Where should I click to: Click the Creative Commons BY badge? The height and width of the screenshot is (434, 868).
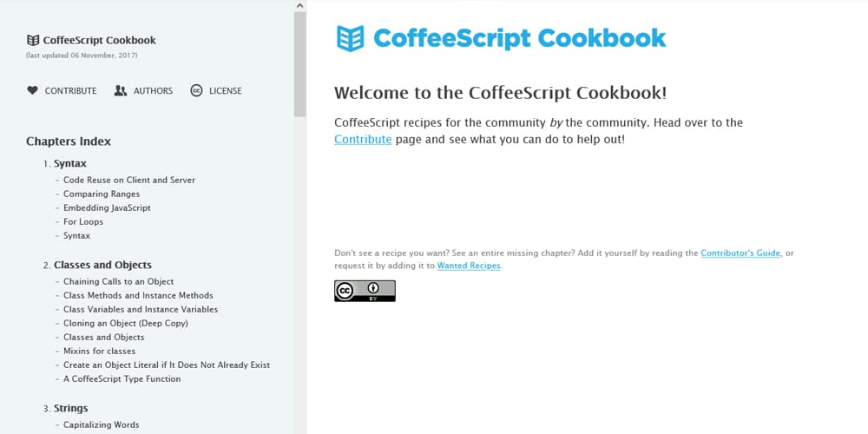click(x=365, y=291)
